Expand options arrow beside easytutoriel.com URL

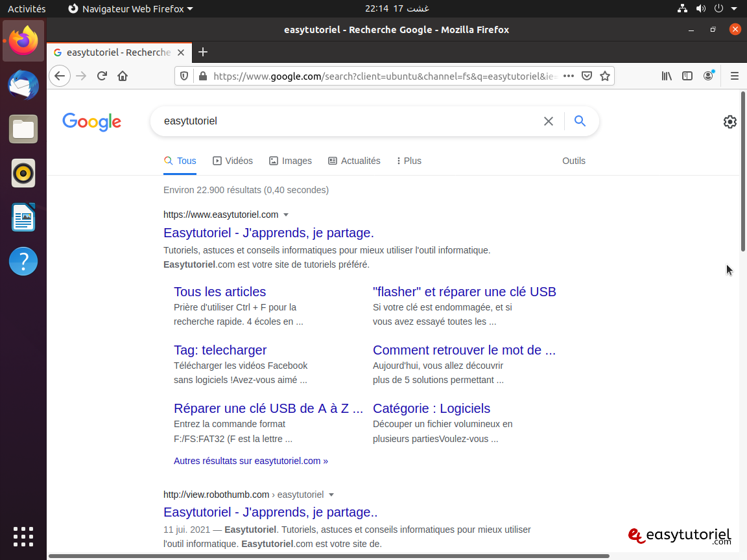pyautogui.click(x=286, y=215)
